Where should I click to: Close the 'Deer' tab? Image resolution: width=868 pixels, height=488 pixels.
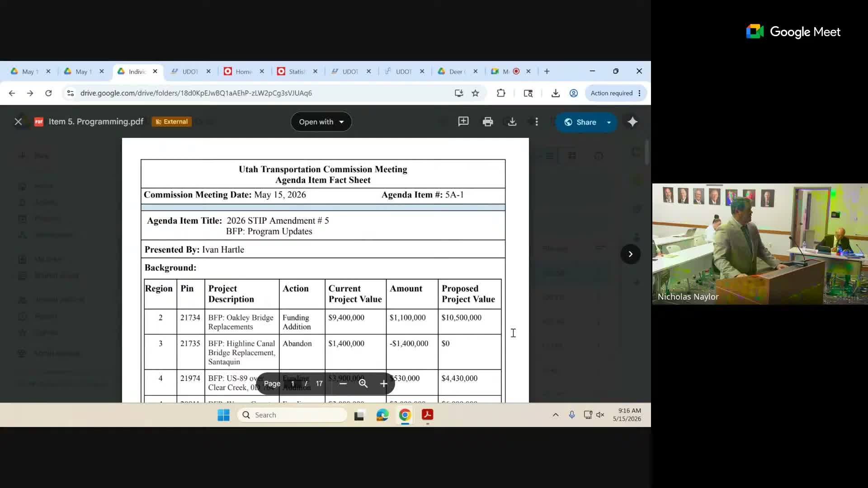[x=475, y=71]
